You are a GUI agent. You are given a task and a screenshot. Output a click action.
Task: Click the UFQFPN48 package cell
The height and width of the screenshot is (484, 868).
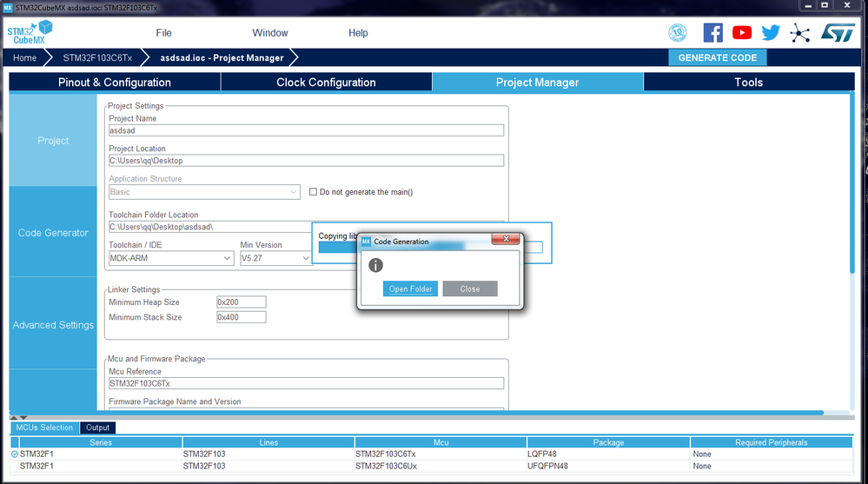pos(608,467)
